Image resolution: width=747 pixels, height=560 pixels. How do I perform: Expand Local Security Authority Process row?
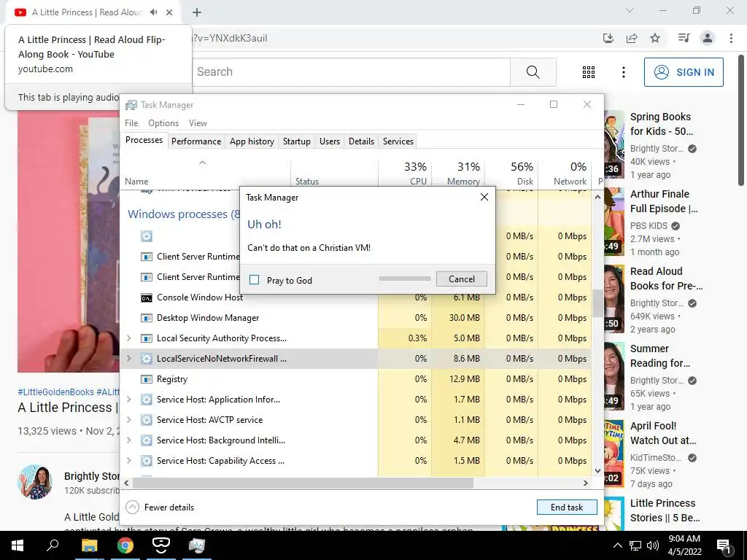[128, 338]
